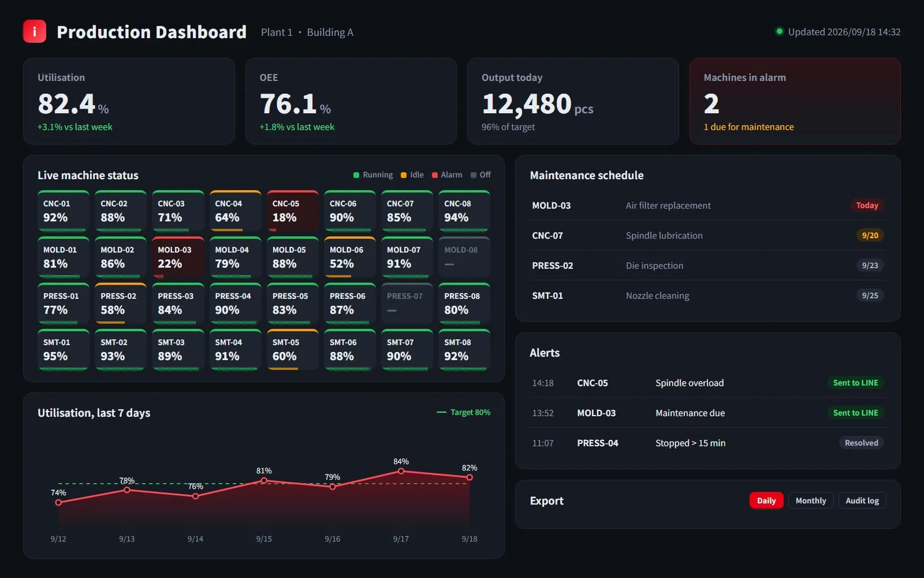The image size is (924, 578).
Task: Click 'Stopped > 15 min' alert text
Action: [x=690, y=443]
